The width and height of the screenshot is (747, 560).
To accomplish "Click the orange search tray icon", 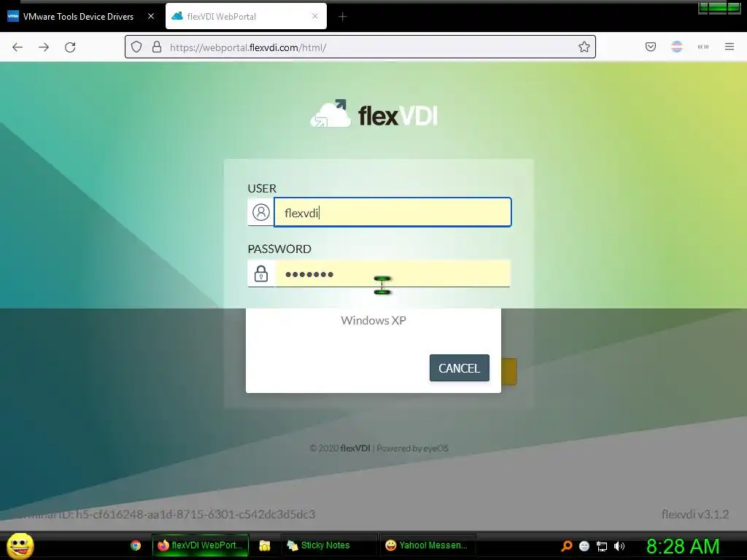I will tap(566, 545).
